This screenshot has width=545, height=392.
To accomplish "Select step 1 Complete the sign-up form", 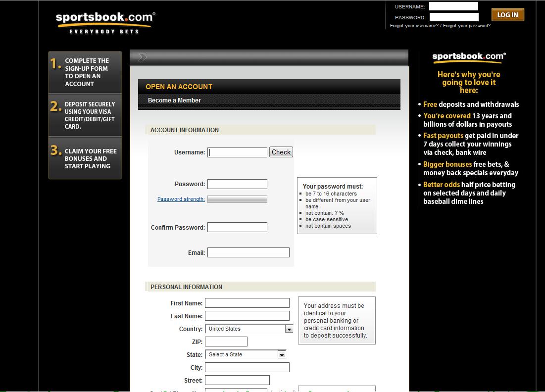I will point(85,72).
